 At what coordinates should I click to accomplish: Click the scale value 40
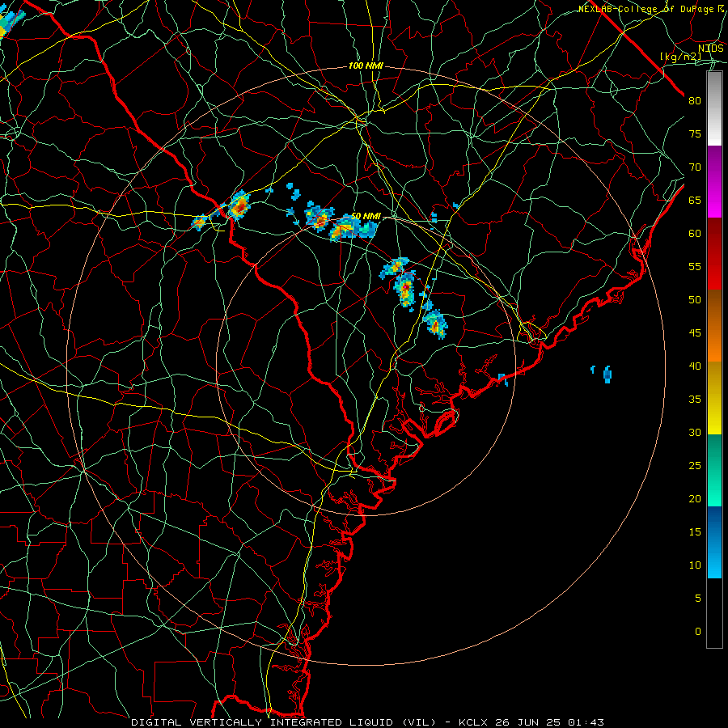(x=695, y=366)
